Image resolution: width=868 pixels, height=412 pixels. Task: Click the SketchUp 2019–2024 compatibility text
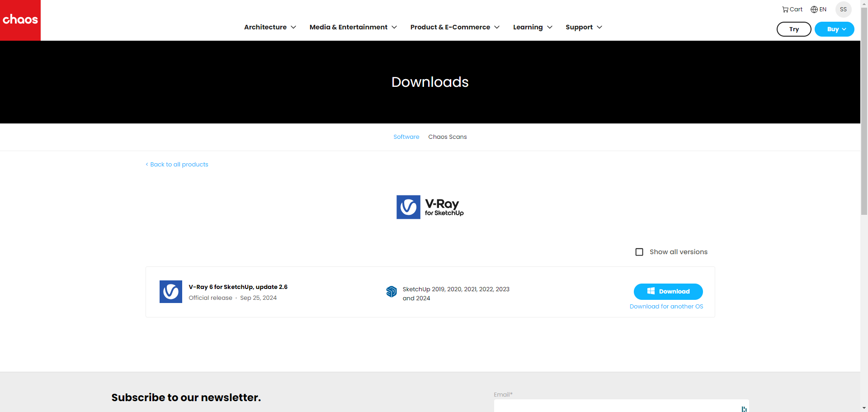(x=456, y=294)
